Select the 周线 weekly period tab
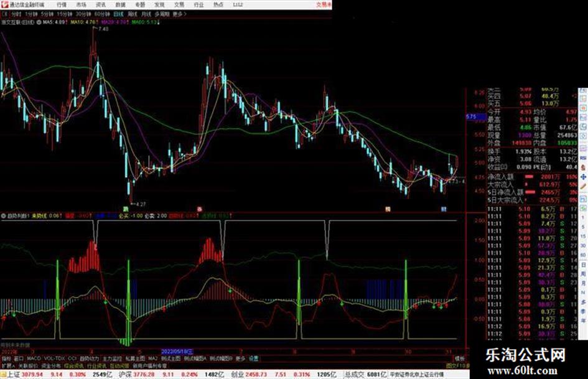588x379 pixels. 132,14
